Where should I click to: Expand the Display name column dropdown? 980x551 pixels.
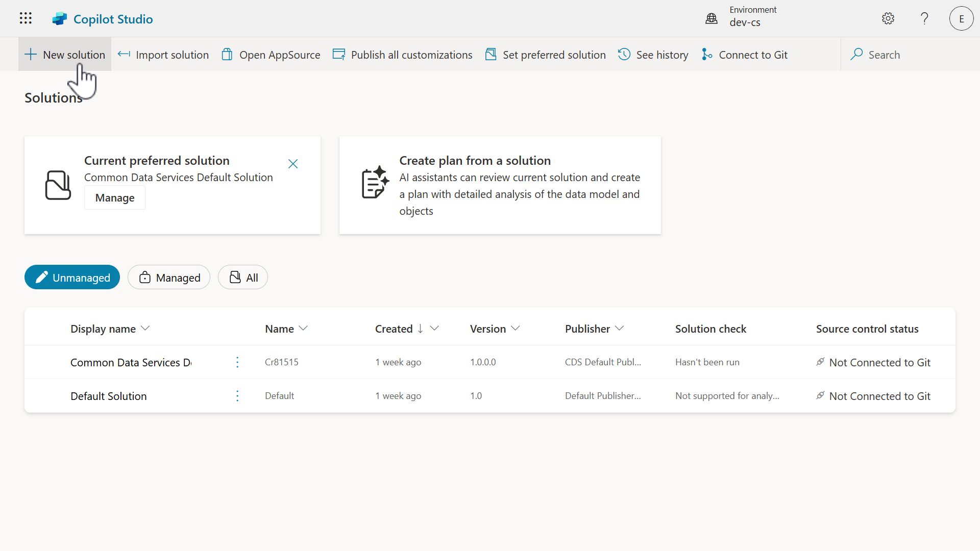(145, 329)
